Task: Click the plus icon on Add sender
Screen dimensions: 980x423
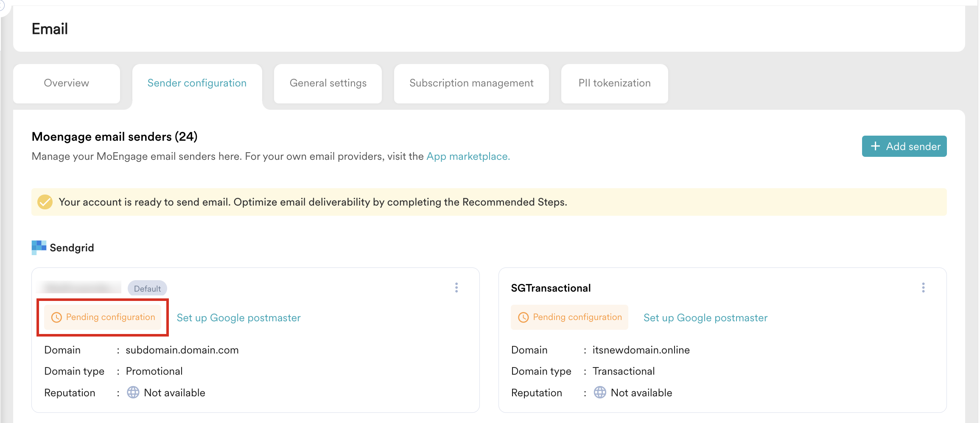Action: point(875,146)
